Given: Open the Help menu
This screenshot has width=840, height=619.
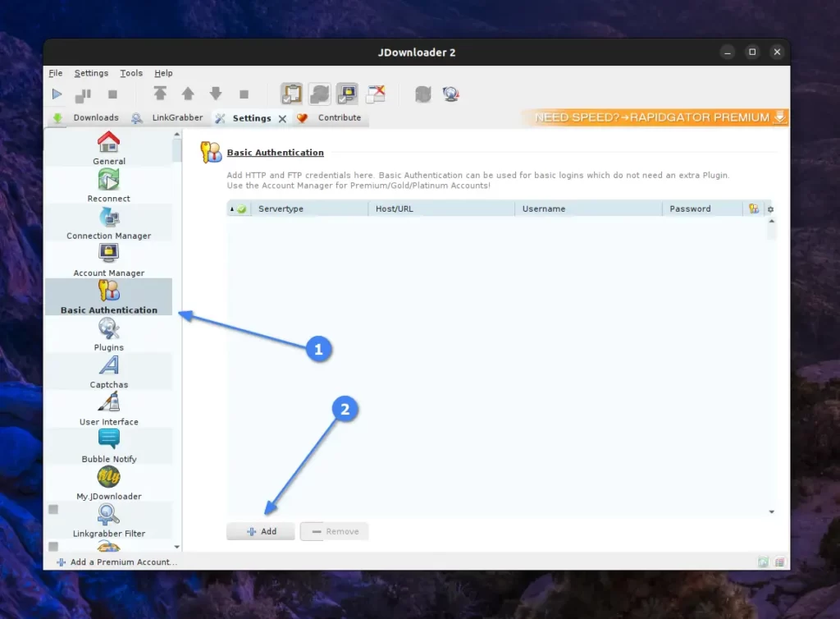Looking at the screenshot, I should [163, 73].
